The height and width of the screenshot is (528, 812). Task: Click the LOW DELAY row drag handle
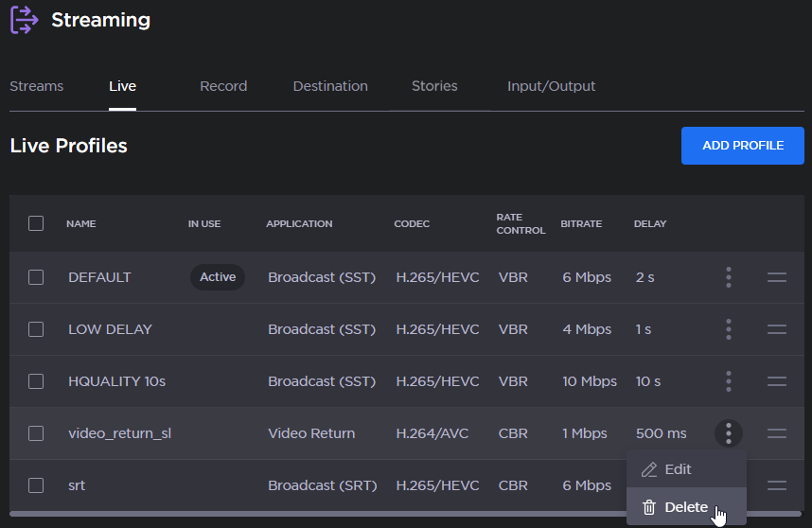pyautogui.click(x=776, y=329)
